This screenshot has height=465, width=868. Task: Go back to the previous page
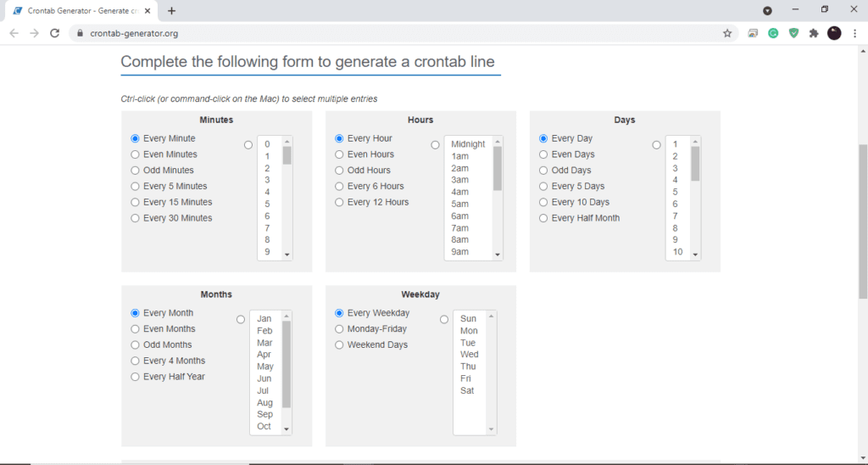tap(14, 33)
